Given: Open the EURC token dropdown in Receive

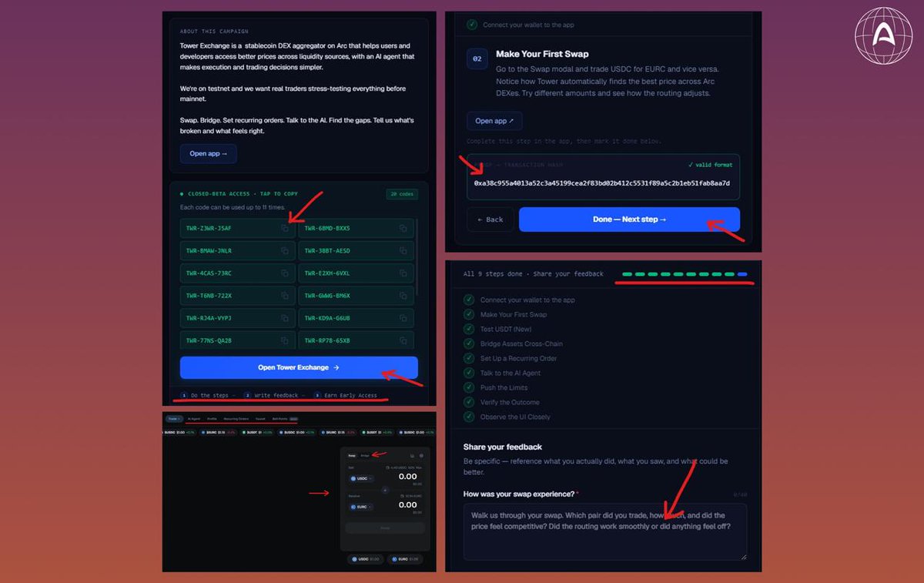Looking at the screenshot, I should [361, 507].
